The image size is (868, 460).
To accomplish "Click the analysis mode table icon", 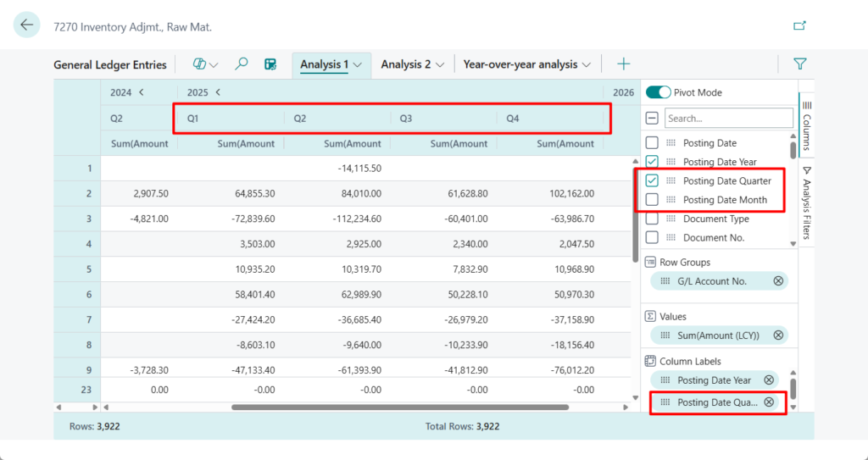I will [270, 64].
